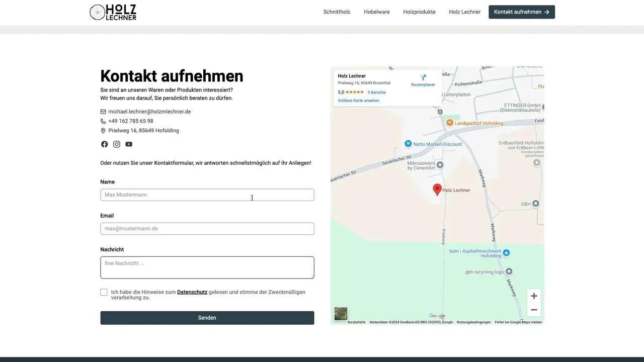Viewport: 644px width, 362px height.
Task: Zoom in the map with plus button
Action: [x=534, y=296]
